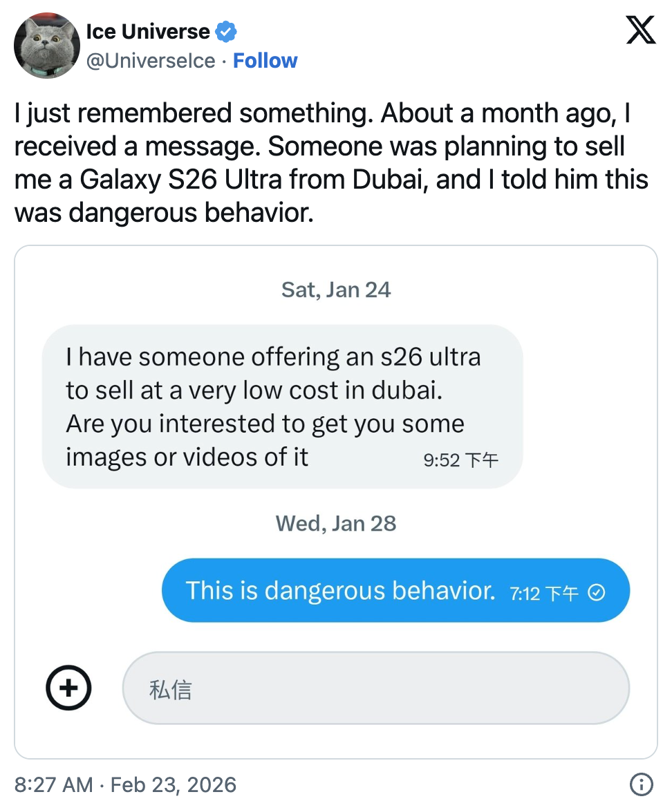Open the @UniverseIce handle link
The height and width of the screenshot is (810, 672).
[x=150, y=61]
